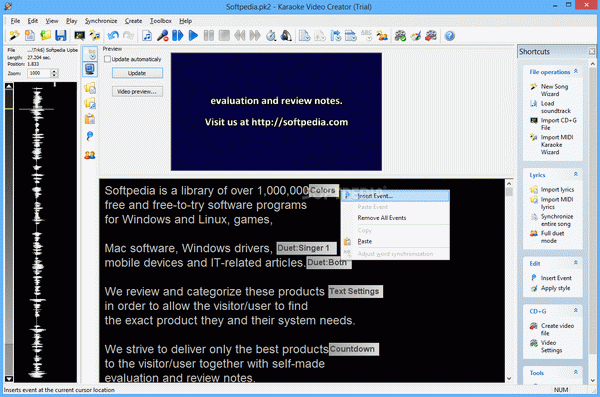Collapse the File operations shortcut group
The image size is (600, 397).
click(x=576, y=72)
